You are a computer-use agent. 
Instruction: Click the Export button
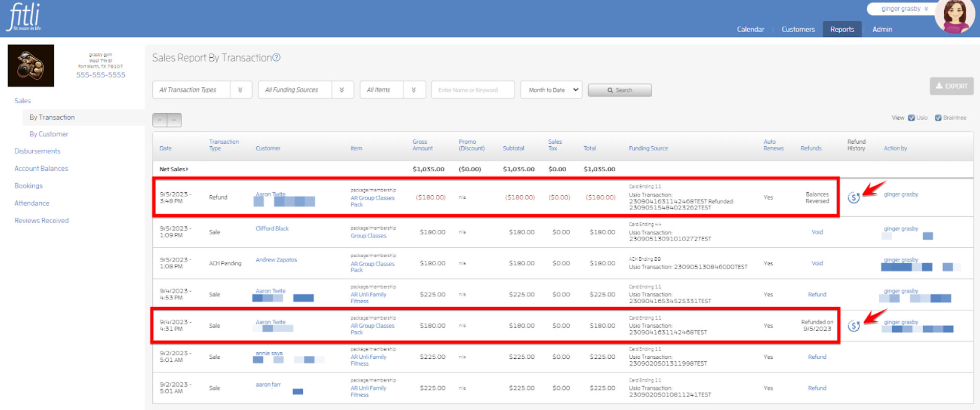pos(951,86)
